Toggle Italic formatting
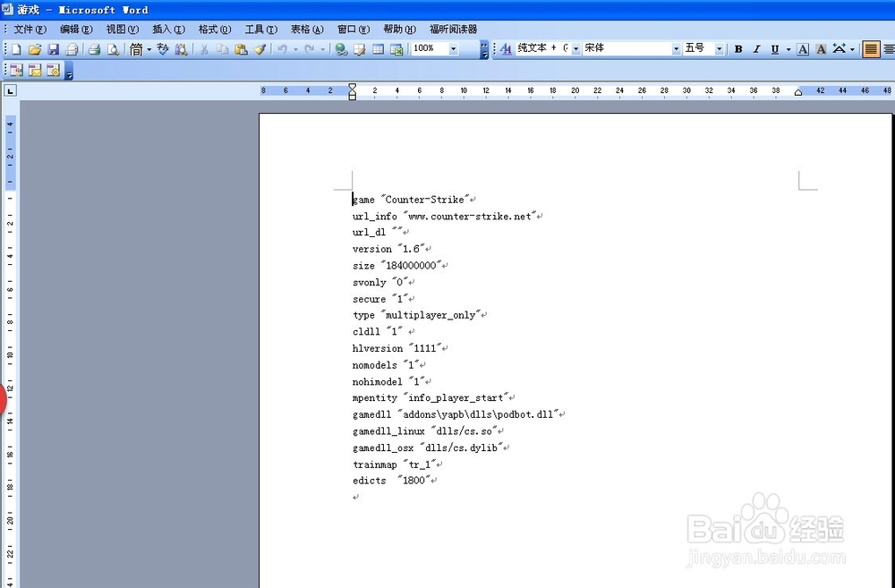Viewport: 895px width, 588px height. (x=756, y=49)
